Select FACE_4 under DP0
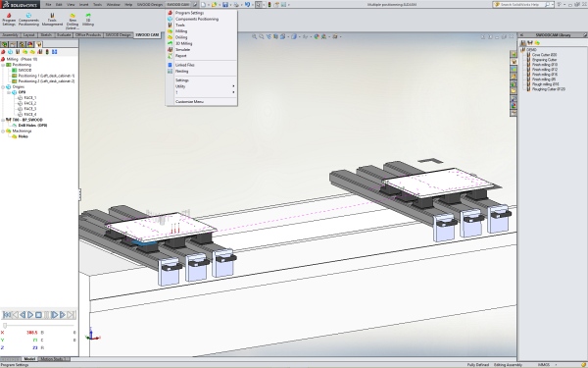 (30, 114)
